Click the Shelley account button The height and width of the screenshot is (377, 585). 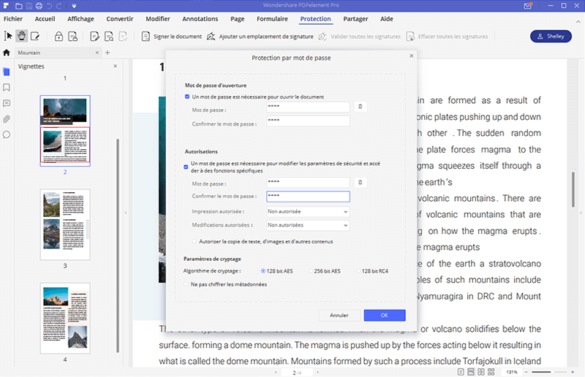click(551, 36)
